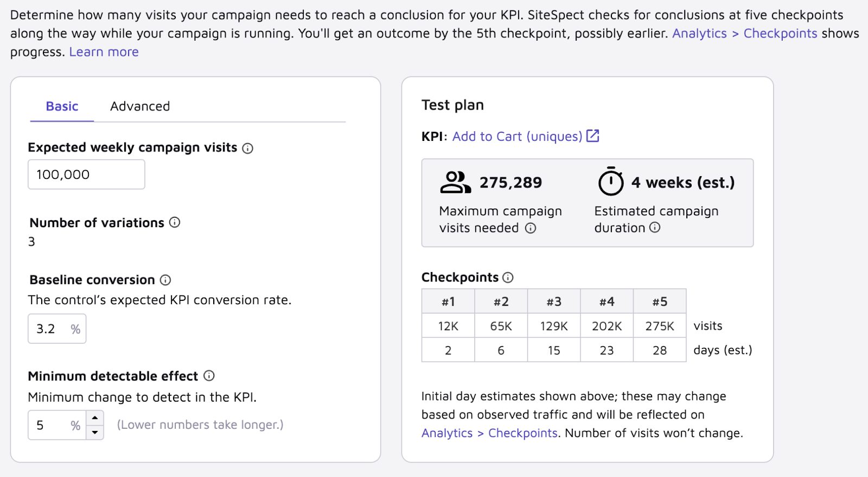
Task: Open the Learn more link
Action: [104, 52]
